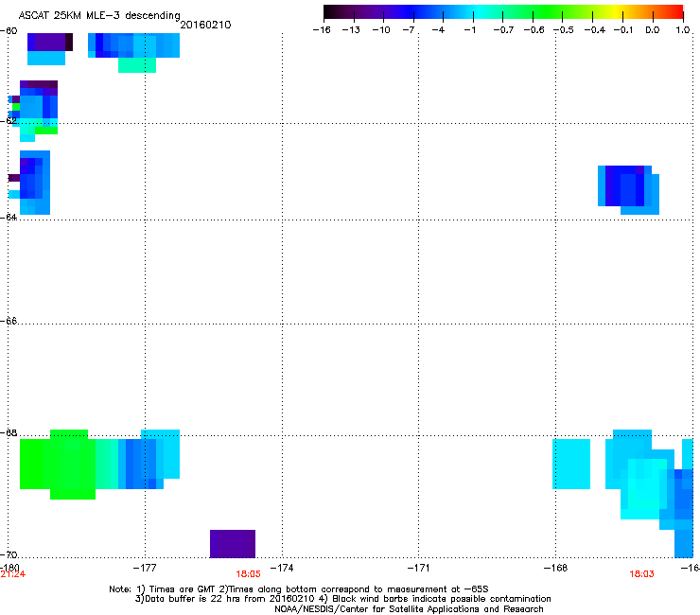The image size is (700, 615).
Task: Click the 1.0 color bar label
Action: [683, 30]
